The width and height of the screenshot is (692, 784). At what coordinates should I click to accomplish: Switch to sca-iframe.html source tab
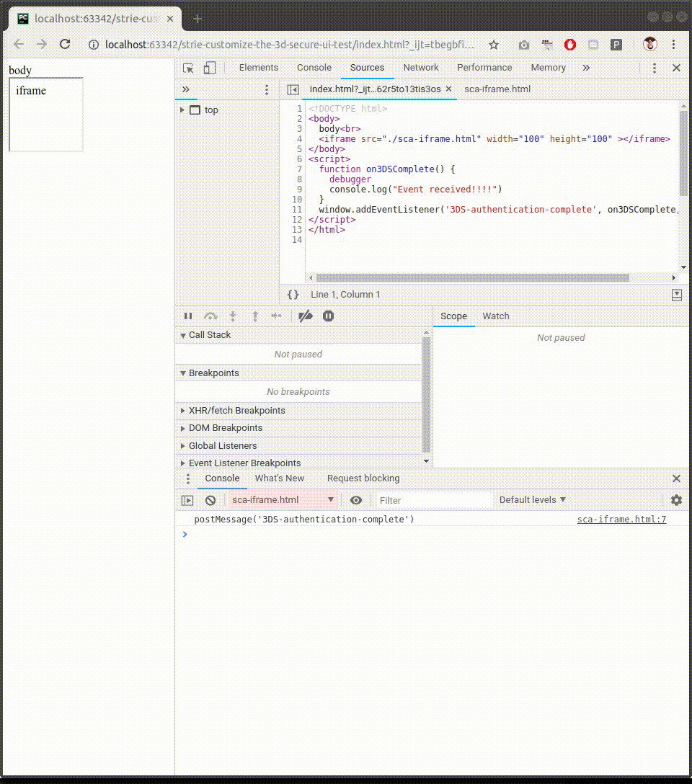pos(497,89)
